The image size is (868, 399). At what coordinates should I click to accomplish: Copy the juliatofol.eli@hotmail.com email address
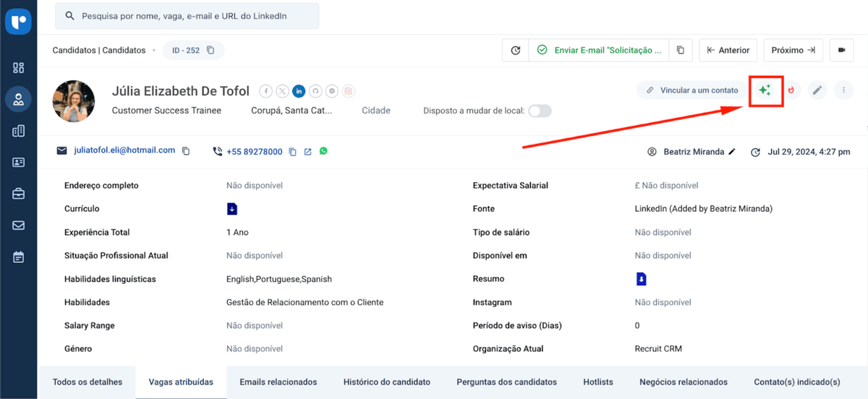[186, 151]
